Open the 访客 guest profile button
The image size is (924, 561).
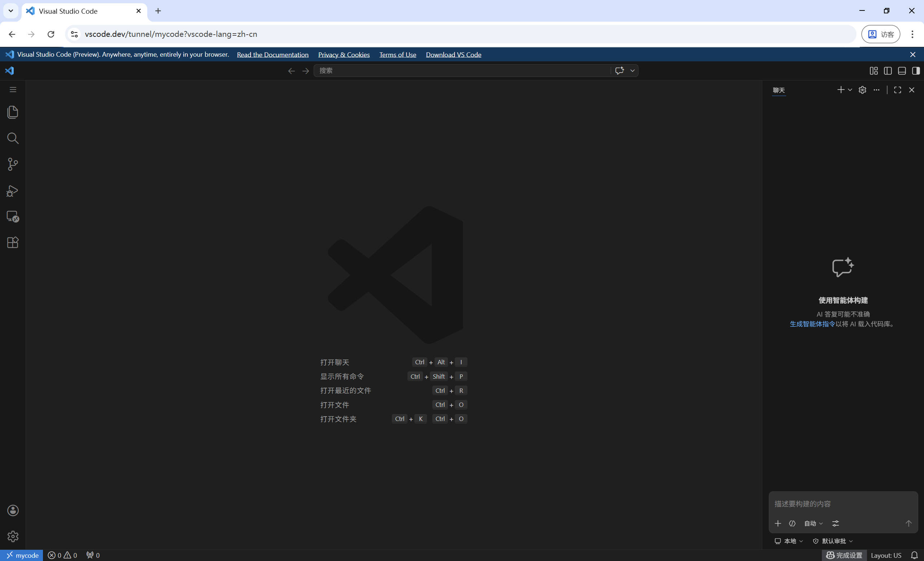point(880,34)
